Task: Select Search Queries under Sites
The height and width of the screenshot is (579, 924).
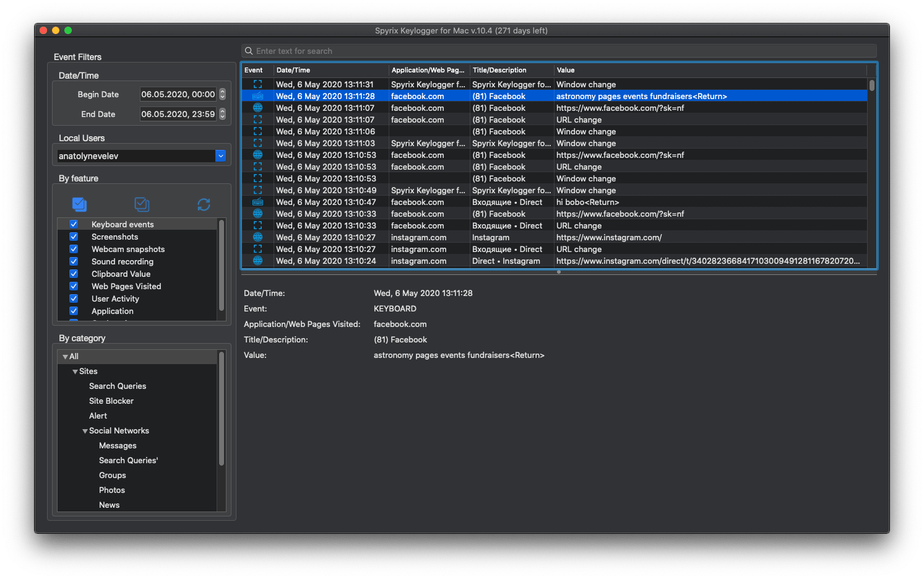Action: click(118, 386)
